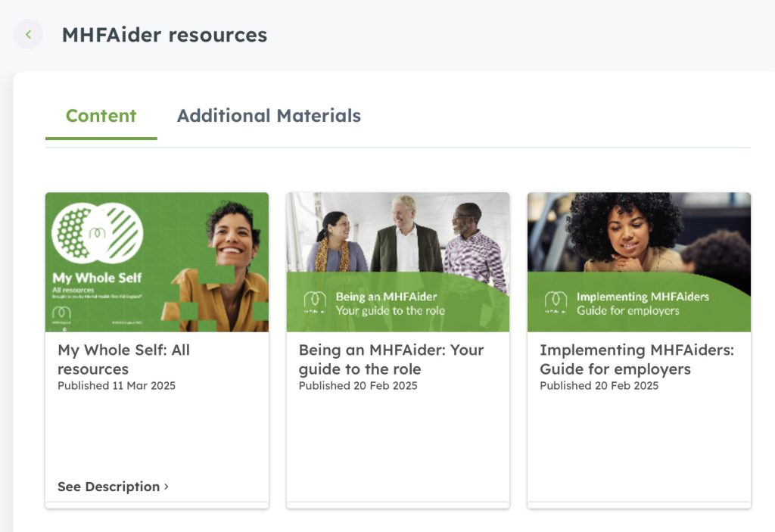Click the Published date under Implementing MHFAiders
Screen dimensions: 775x532
coord(599,386)
